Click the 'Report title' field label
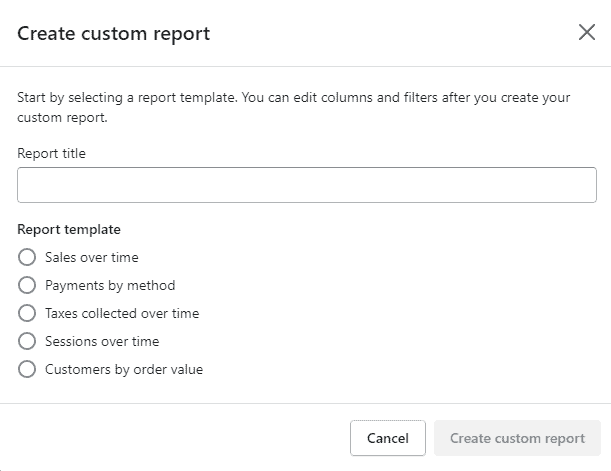Viewport: 611px width, 471px height. pos(51,153)
